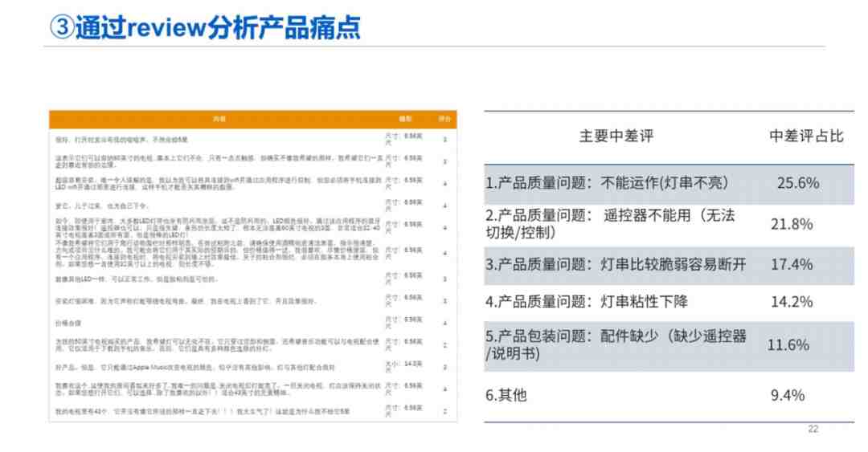Click the 11.6% percentage cell
This screenshot has height=452, width=868.
(x=788, y=345)
